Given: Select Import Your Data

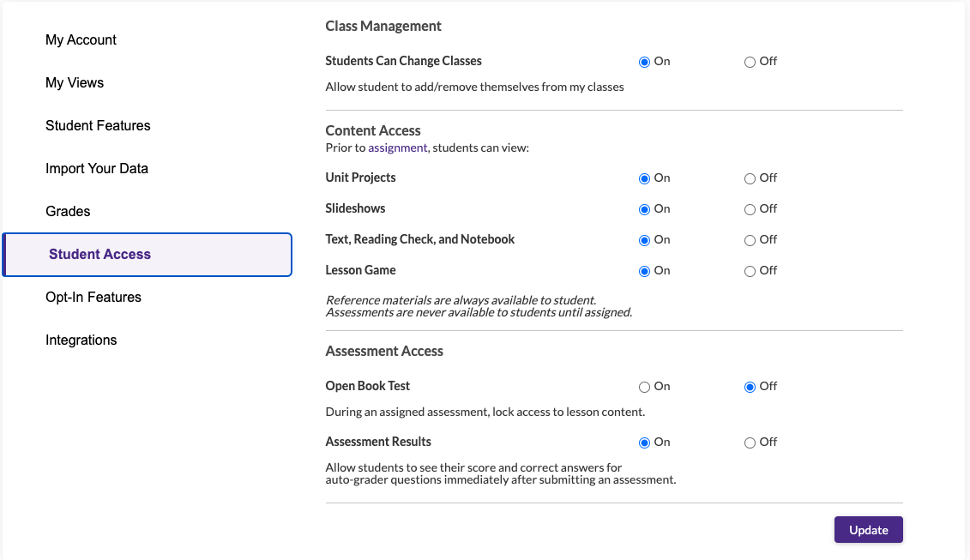Looking at the screenshot, I should (97, 168).
